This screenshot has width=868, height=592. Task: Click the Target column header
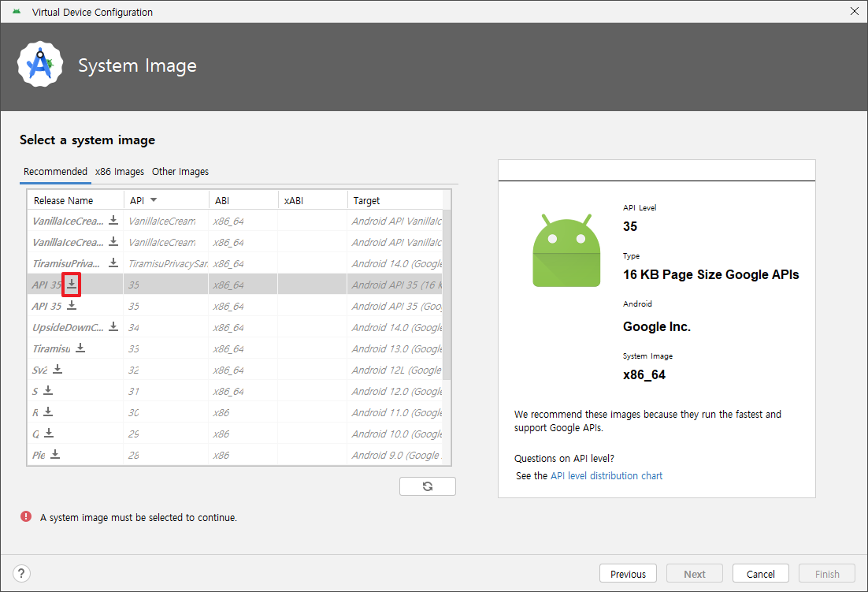pyautogui.click(x=395, y=200)
